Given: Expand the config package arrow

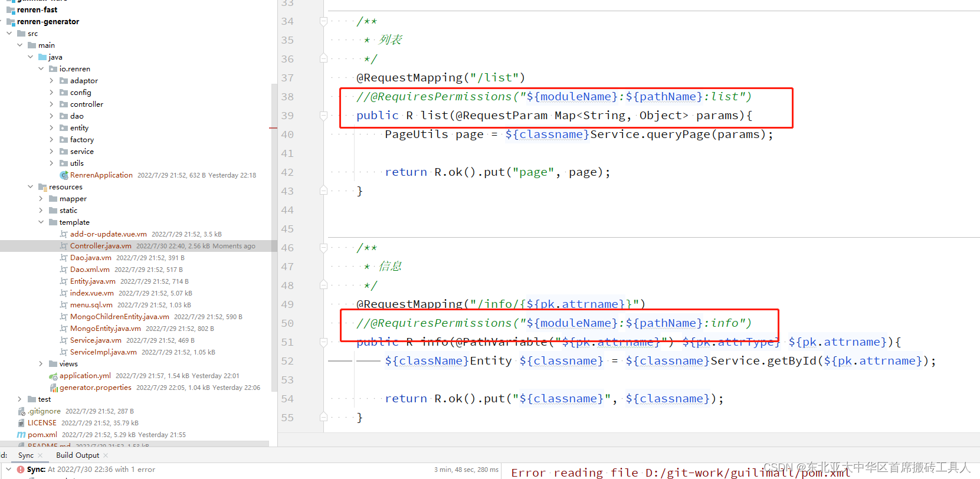Looking at the screenshot, I should 52,93.
